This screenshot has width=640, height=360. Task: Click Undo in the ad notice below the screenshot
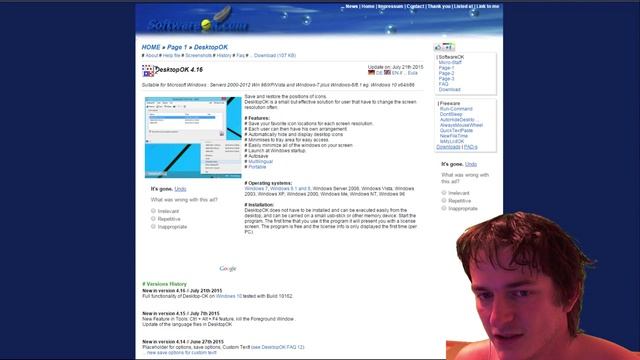(x=180, y=189)
